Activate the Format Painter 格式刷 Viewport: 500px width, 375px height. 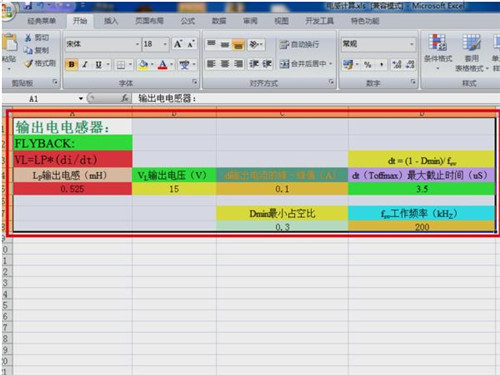pos(40,63)
